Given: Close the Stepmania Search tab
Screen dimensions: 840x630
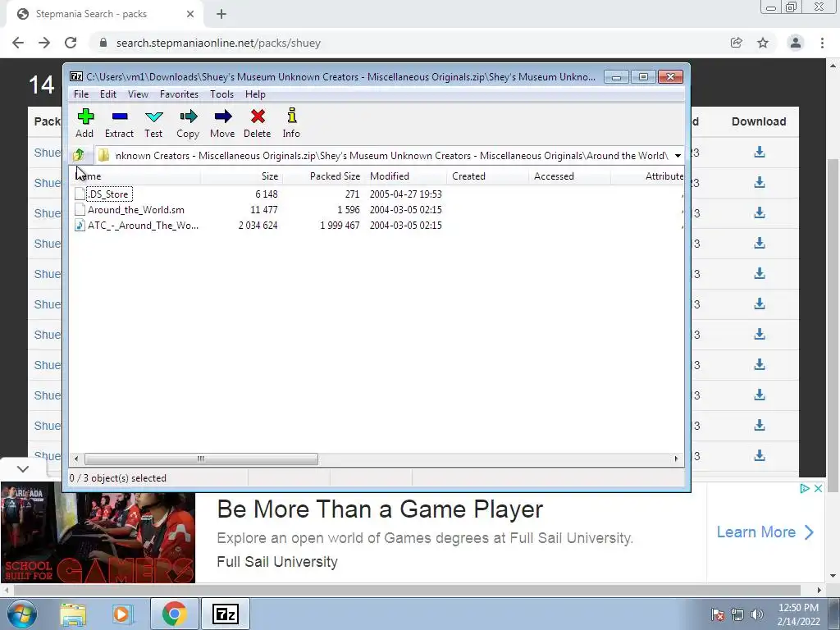Looking at the screenshot, I should click(x=190, y=15).
